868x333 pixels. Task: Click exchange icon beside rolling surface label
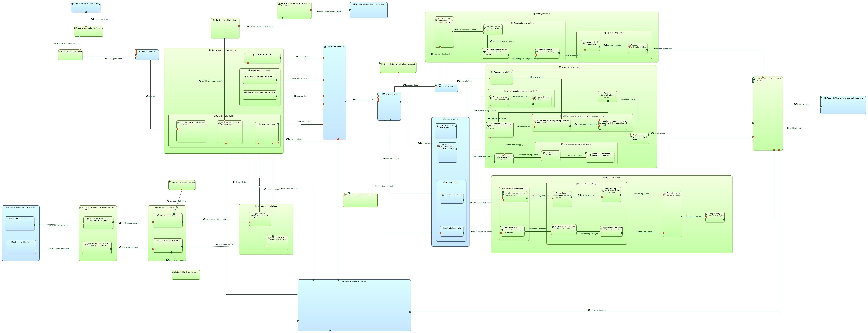tap(796, 104)
